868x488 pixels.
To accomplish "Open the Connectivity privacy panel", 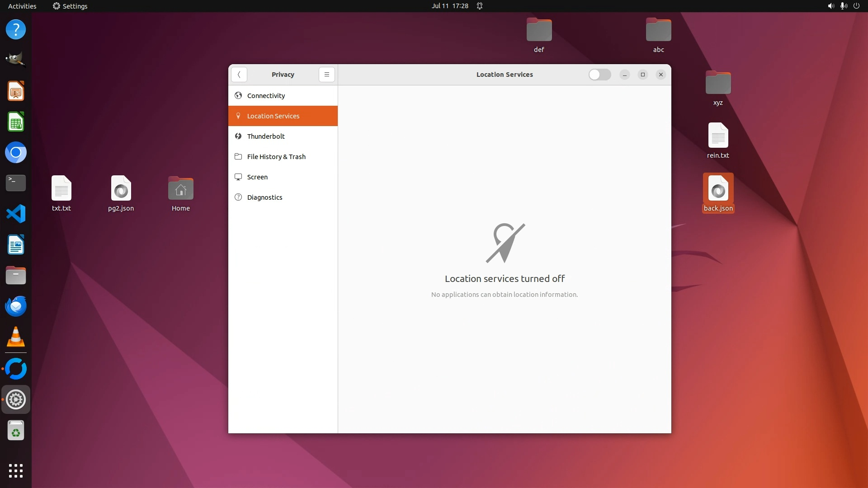I will pos(266,96).
